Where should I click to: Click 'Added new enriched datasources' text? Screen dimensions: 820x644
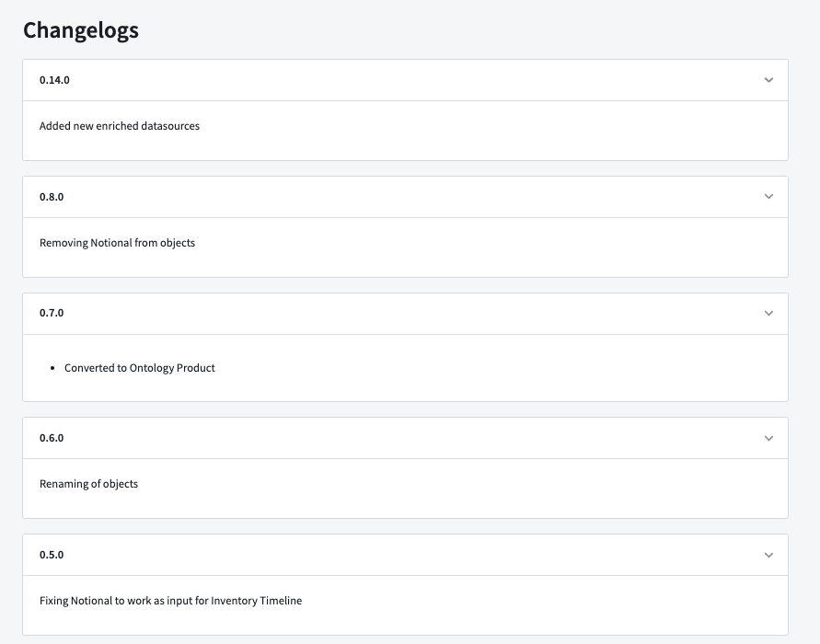point(120,126)
